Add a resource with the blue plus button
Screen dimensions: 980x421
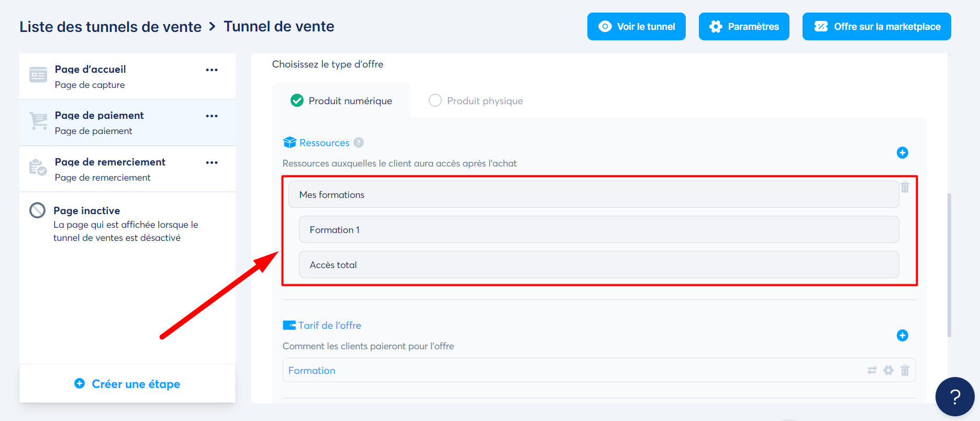[903, 153]
